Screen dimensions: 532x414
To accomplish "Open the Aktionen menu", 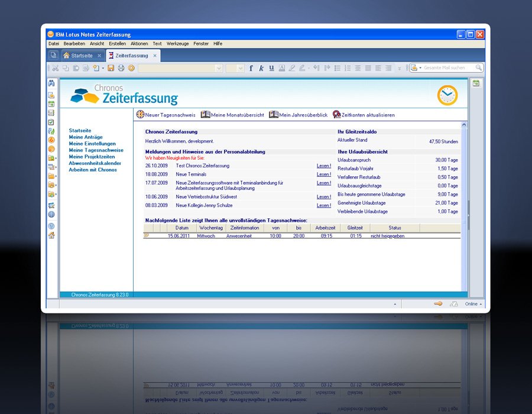I will (140, 44).
